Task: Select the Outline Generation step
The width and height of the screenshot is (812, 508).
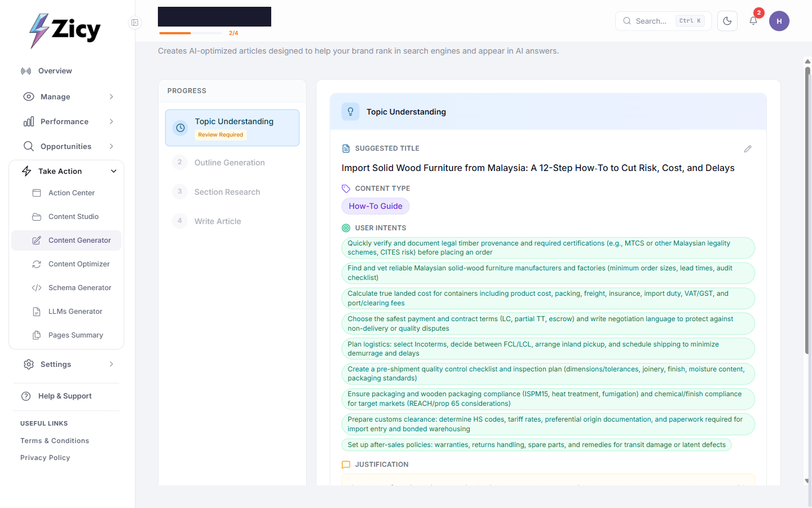Action: click(x=232, y=163)
